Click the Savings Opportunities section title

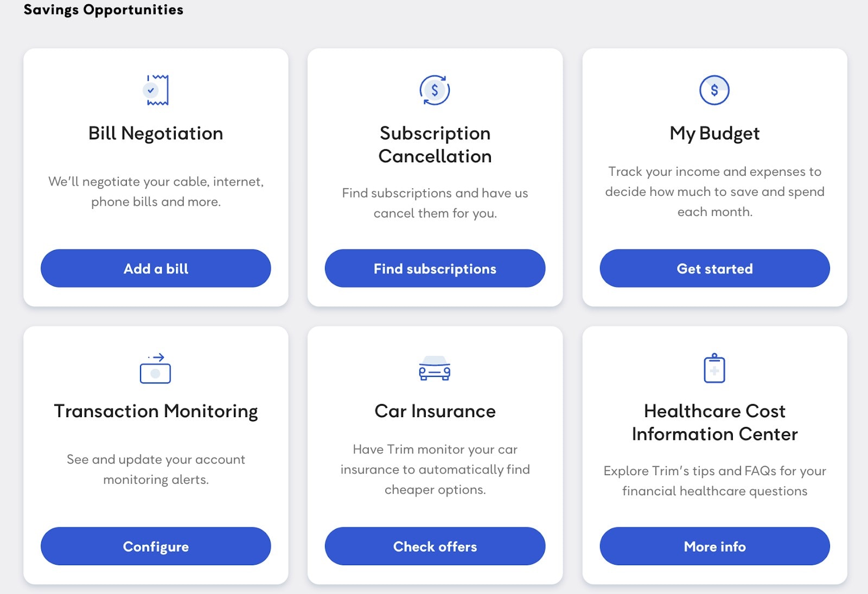click(x=104, y=10)
